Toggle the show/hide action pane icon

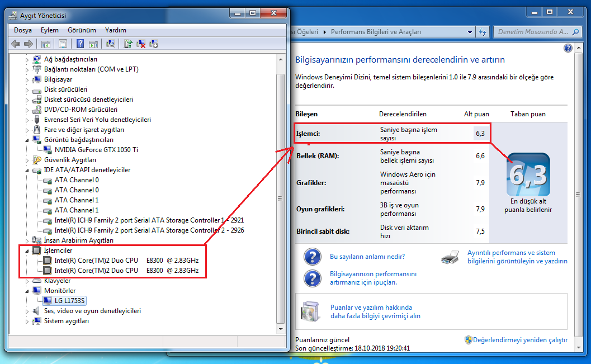coord(93,44)
